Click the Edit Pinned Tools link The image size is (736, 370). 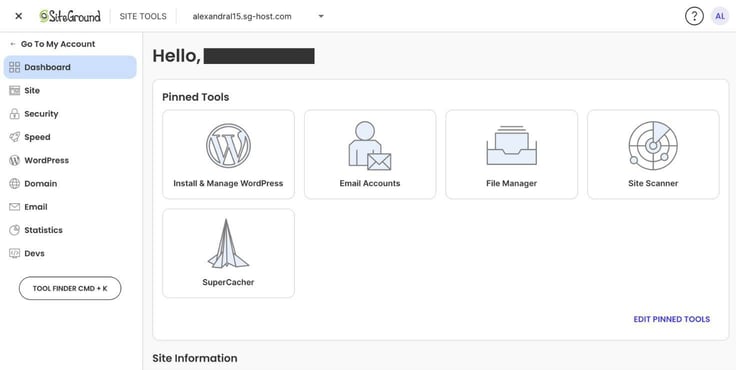672,319
